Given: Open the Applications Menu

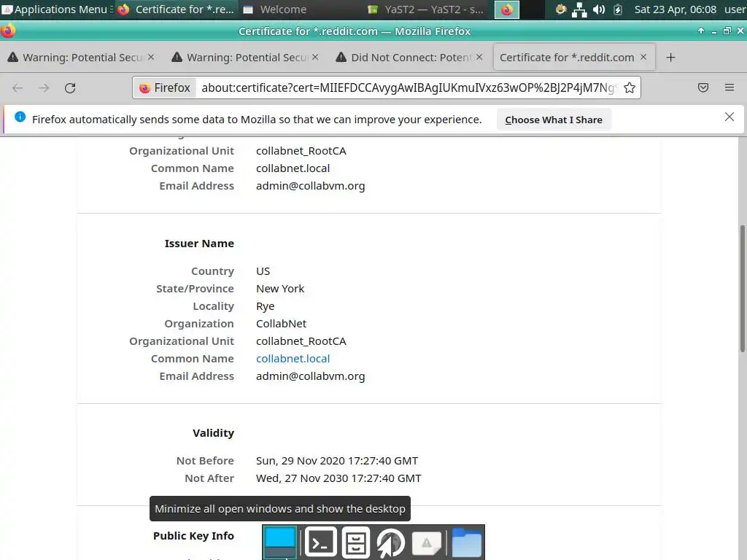Looking at the screenshot, I should coord(57,9).
